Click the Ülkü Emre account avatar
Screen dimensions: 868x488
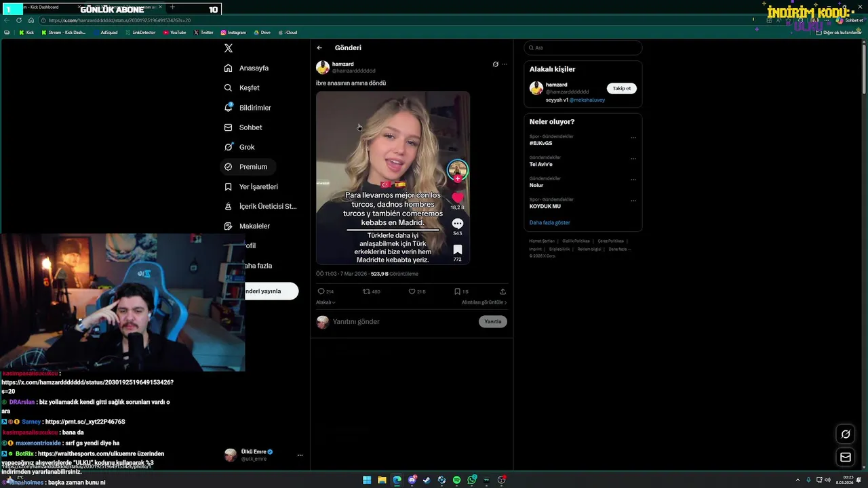point(231,455)
